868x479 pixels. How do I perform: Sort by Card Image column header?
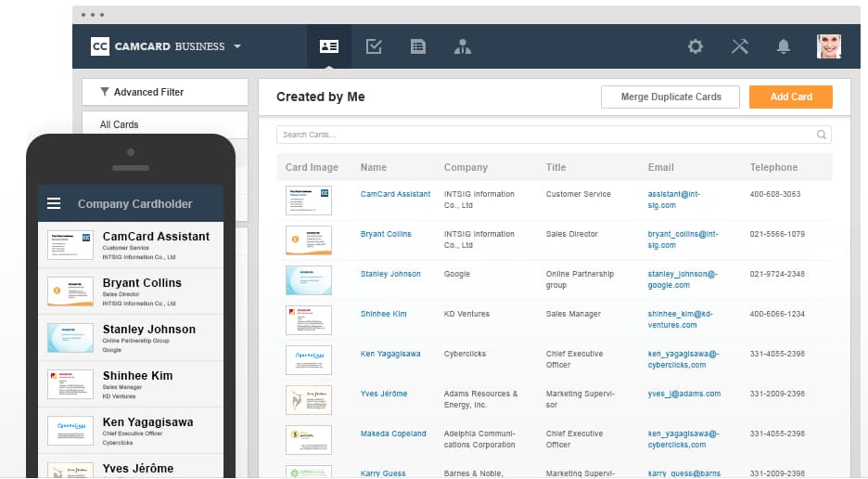click(312, 167)
